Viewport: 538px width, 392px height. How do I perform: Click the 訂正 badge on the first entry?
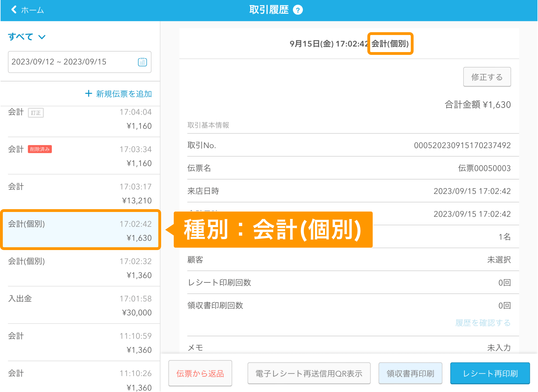[x=36, y=113]
